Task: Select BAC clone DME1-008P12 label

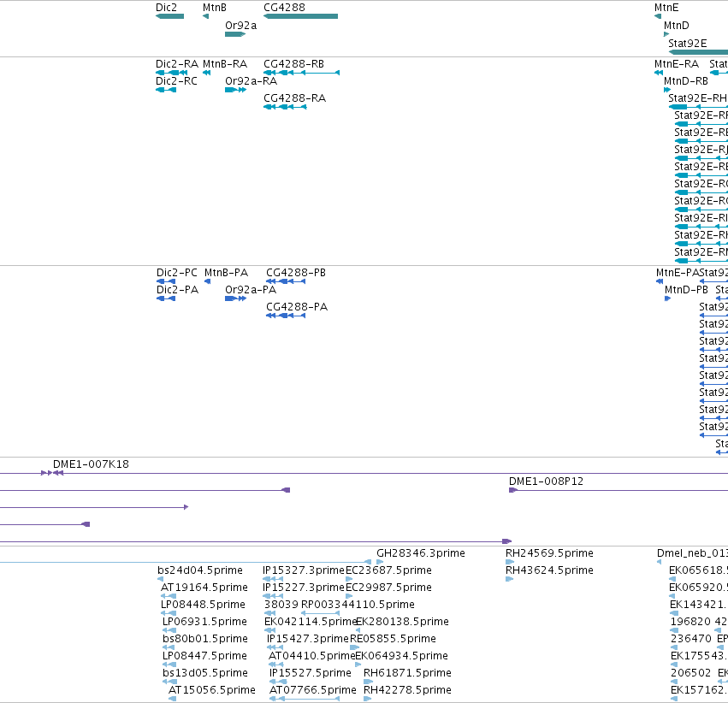Action: click(546, 481)
